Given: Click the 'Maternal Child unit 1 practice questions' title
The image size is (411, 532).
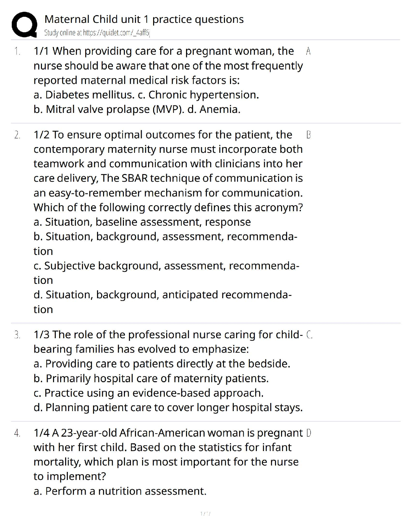Looking at the screenshot, I should [144, 19].
